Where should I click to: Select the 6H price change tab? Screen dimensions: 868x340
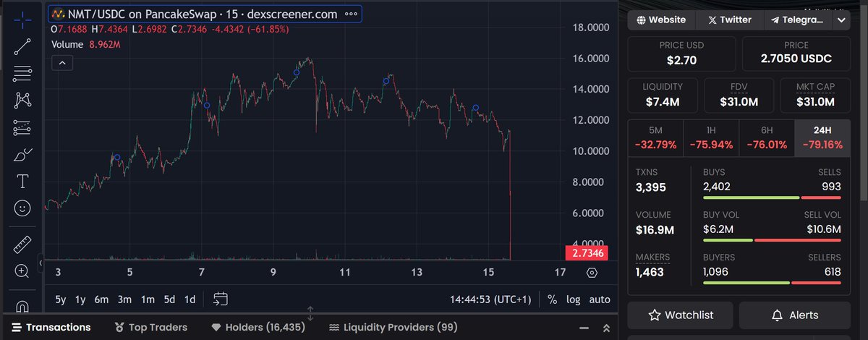tap(767, 137)
